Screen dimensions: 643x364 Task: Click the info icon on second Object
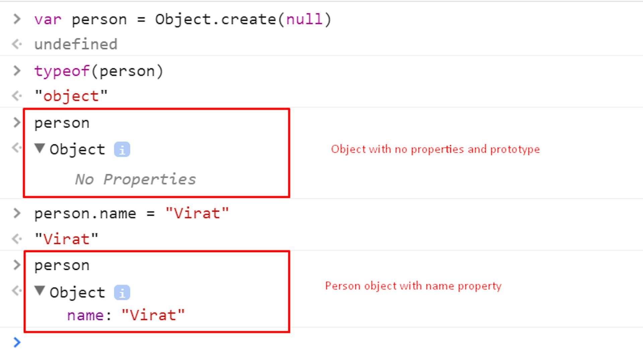[122, 292]
